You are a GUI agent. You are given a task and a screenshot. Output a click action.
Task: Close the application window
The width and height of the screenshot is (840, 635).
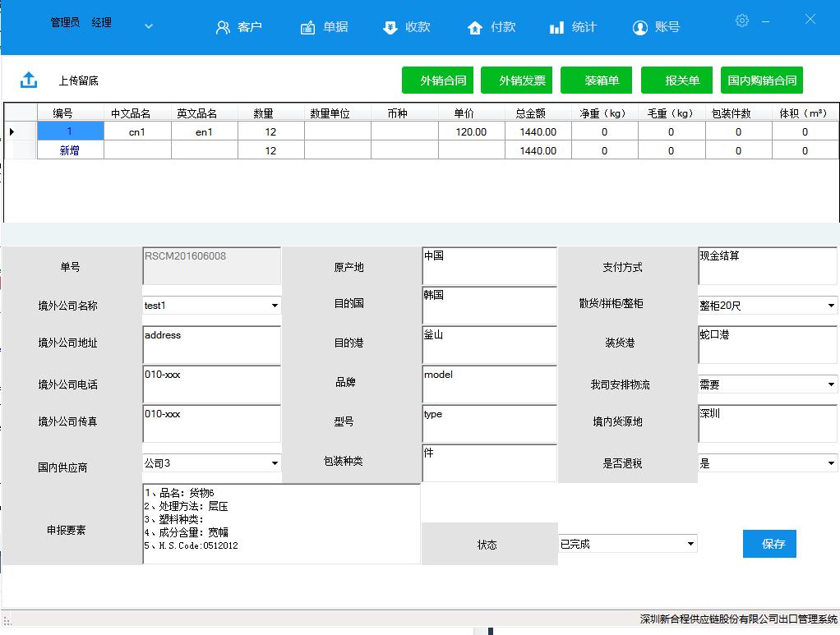click(x=810, y=20)
